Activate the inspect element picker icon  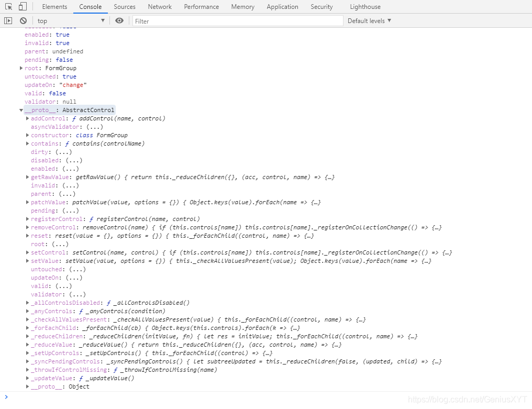(8, 6)
